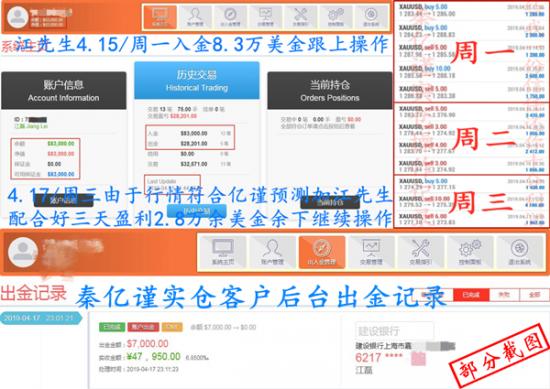Click the $7,000.00 withdrawal amount
550x389 pixels.
pos(147,344)
